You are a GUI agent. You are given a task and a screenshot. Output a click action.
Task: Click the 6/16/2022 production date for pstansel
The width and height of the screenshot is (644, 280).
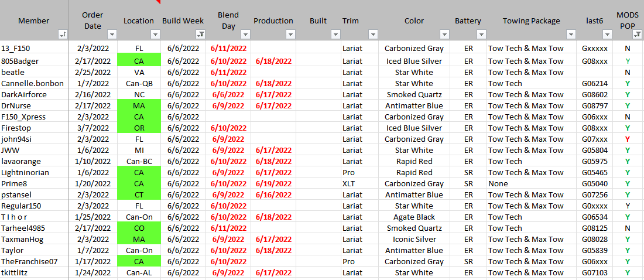273,195
